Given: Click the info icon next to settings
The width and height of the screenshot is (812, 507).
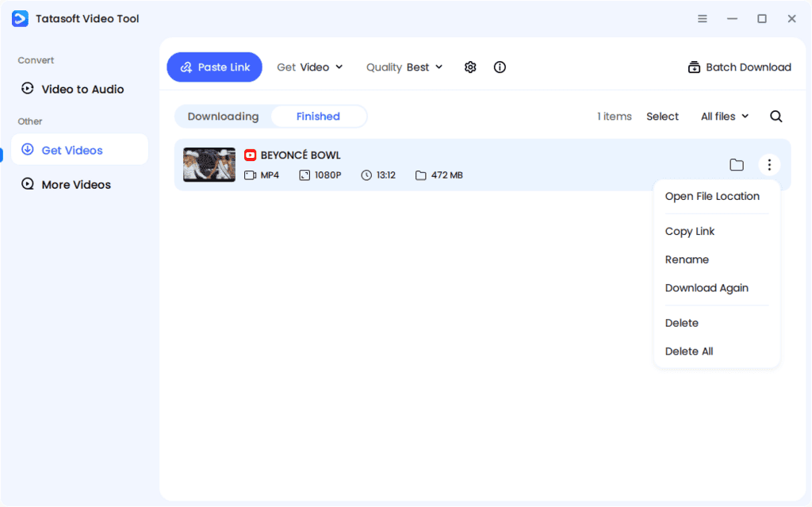Looking at the screenshot, I should click(x=500, y=67).
